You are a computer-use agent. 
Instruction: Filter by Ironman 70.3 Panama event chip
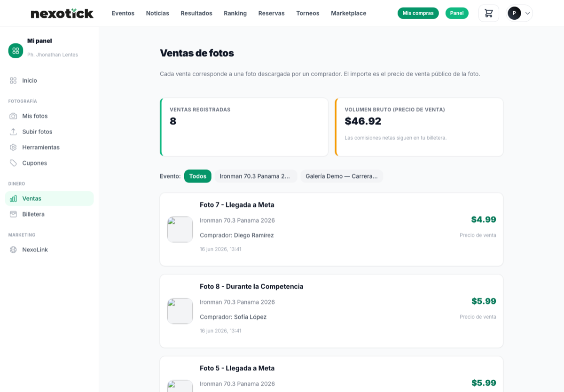(x=256, y=176)
